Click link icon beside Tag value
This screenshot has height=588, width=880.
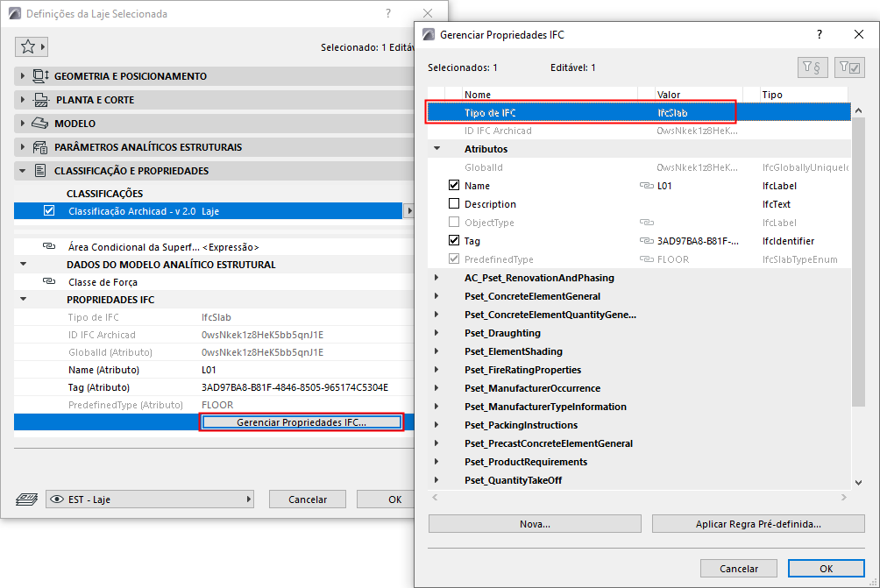[x=647, y=241]
